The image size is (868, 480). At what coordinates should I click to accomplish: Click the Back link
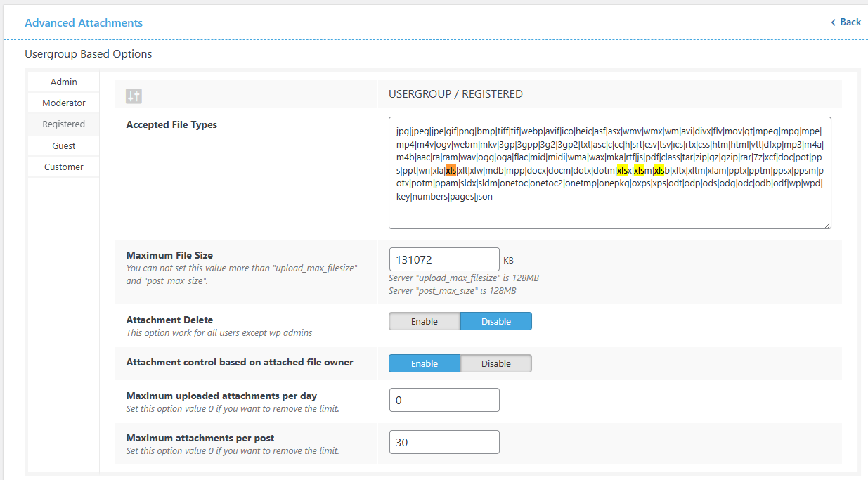[x=850, y=22]
